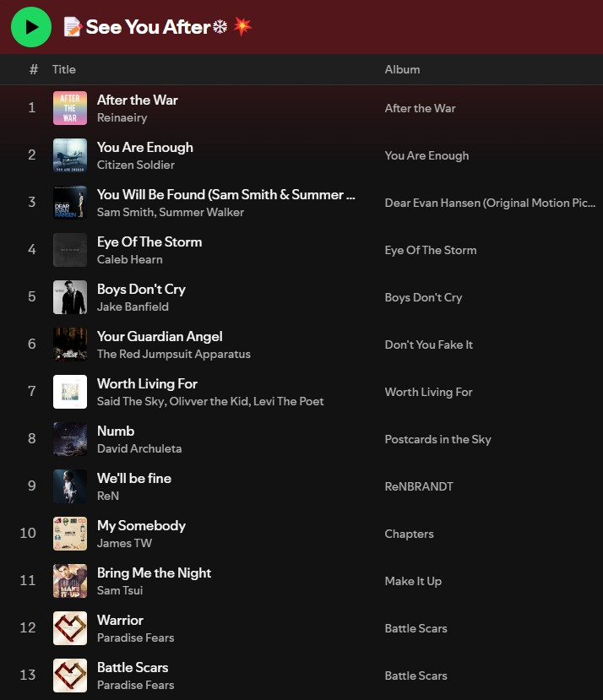Select My Somebody album thumbnail
Screen dimensions: 603x700
(x=70, y=534)
